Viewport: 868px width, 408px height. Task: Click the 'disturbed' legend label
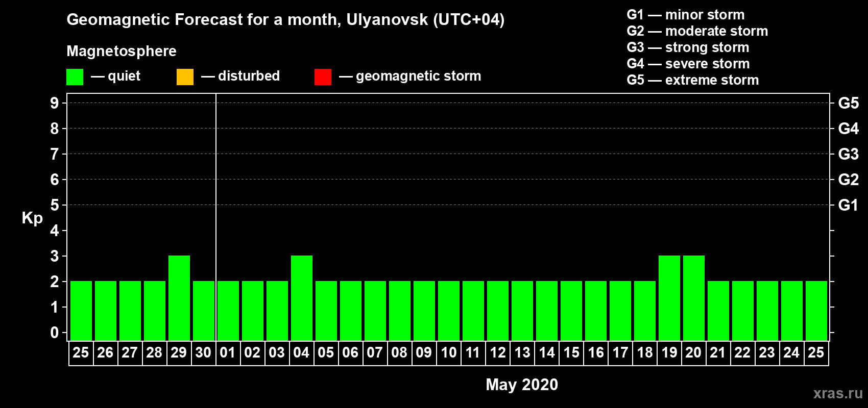[x=249, y=76]
